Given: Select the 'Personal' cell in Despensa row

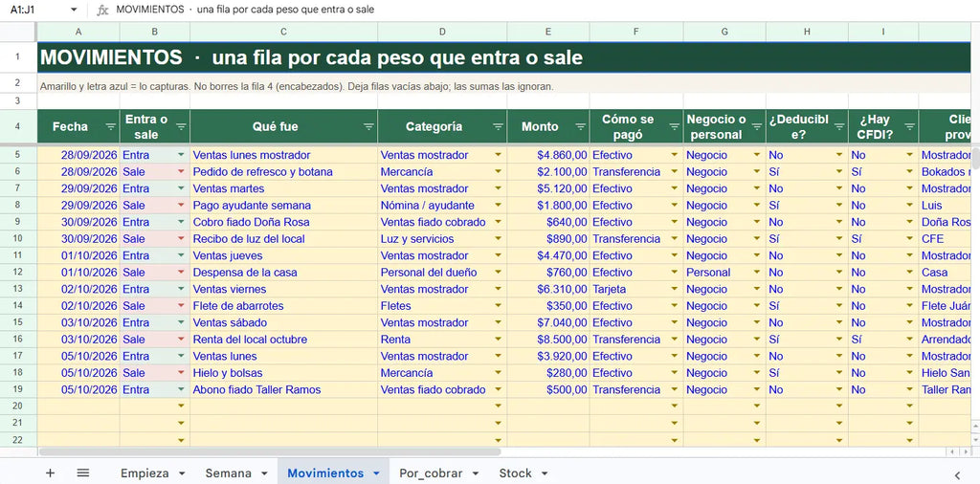Looking at the screenshot, I should tap(724, 273).
